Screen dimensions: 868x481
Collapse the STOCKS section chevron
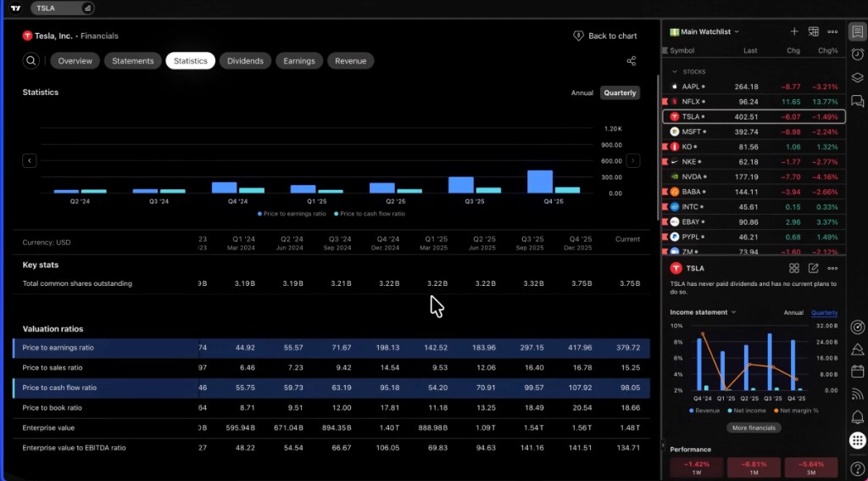pos(674,72)
